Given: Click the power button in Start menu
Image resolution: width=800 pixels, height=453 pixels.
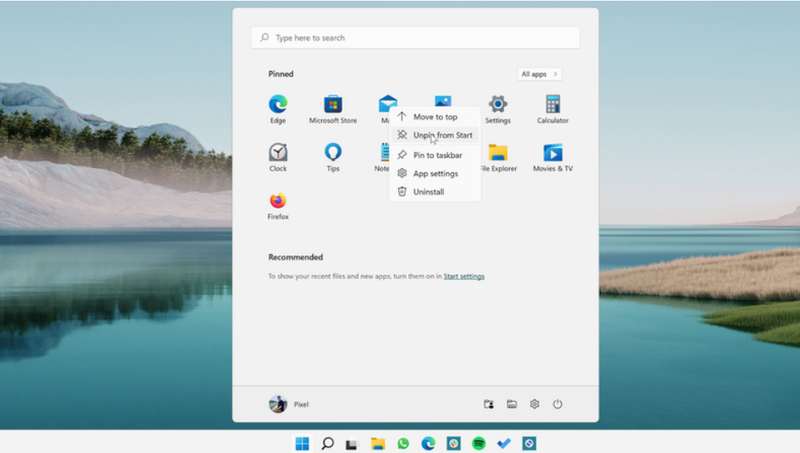Looking at the screenshot, I should [x=557, y=404].
